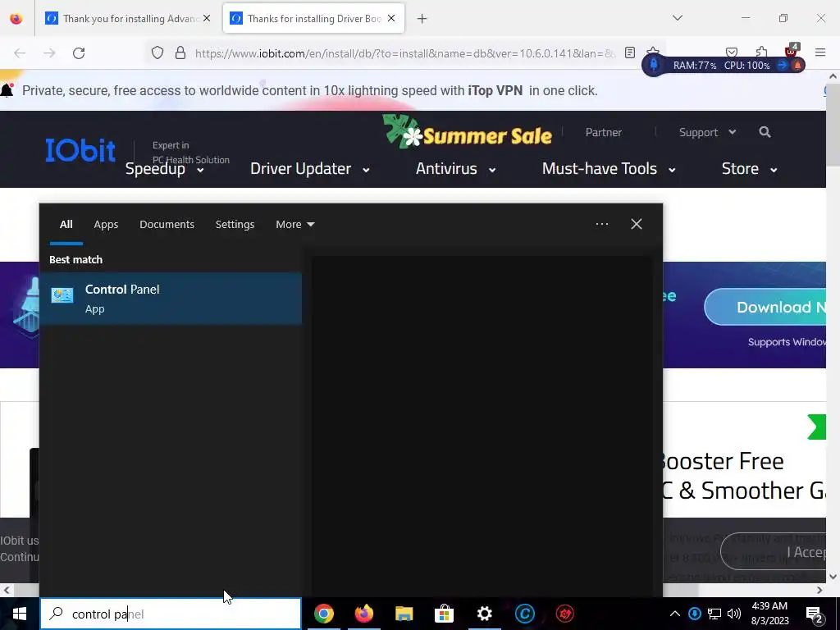The height and width of the screenshot is (630, 840).
Task: Select the All search filter tab
Action: pyautogui.click(x=66, y=225)
